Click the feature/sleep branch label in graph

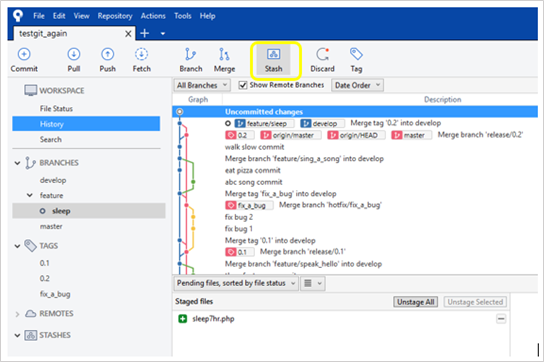pos(264,123)
